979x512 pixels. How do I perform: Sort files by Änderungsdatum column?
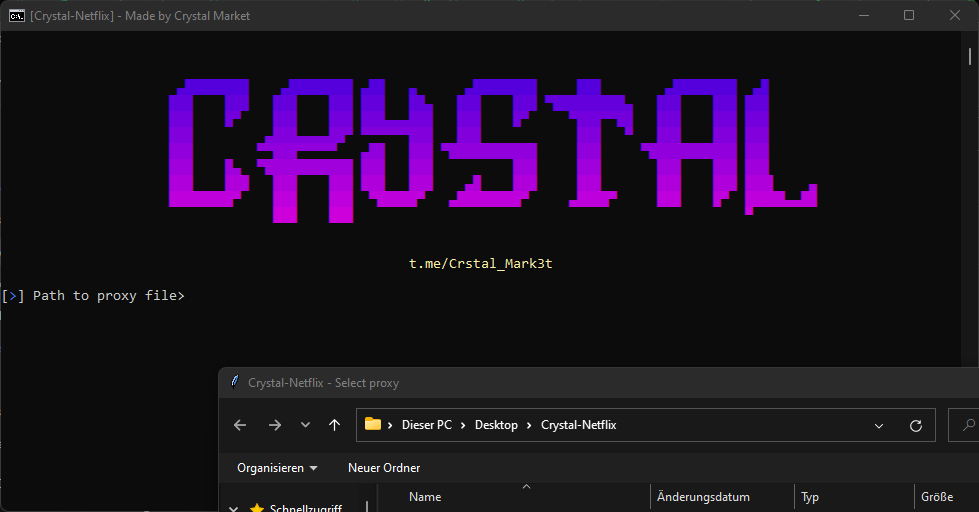coord(703,497)
